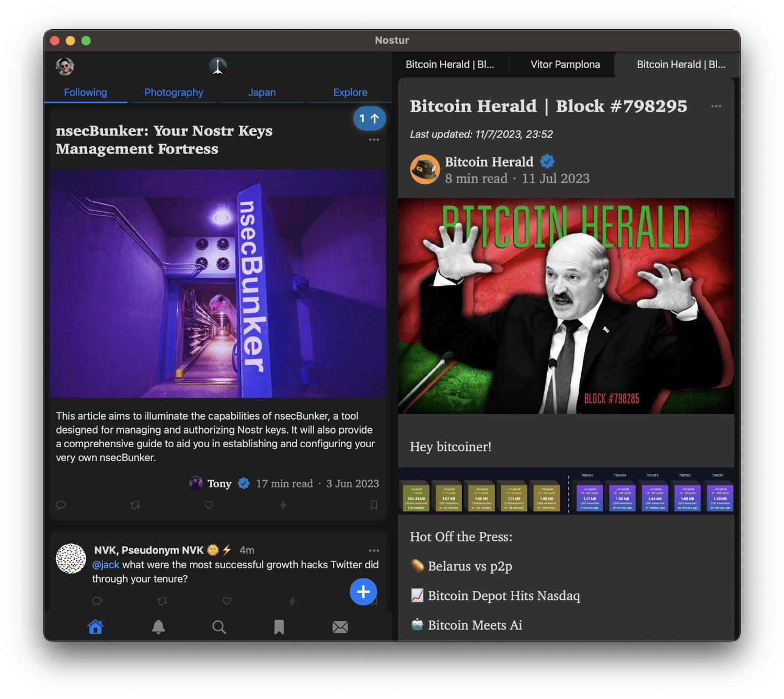Open more options for NVK post
This screenshot has width=784, height=699.
pos(374,550)
